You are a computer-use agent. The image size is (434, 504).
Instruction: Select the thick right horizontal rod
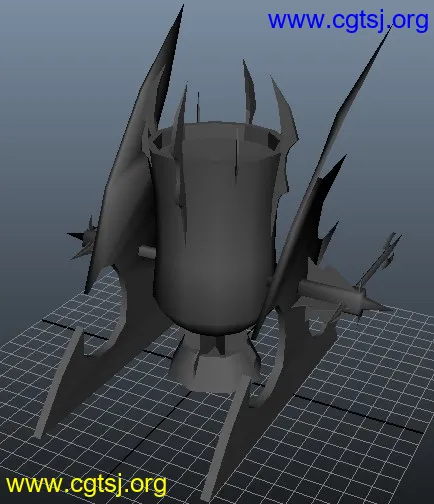(328, 290)
